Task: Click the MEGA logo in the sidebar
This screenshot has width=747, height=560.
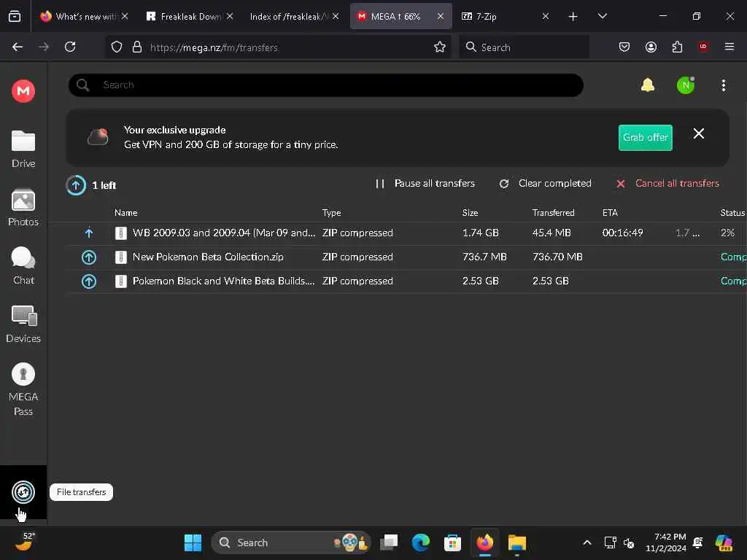Action: coord(23,90)
